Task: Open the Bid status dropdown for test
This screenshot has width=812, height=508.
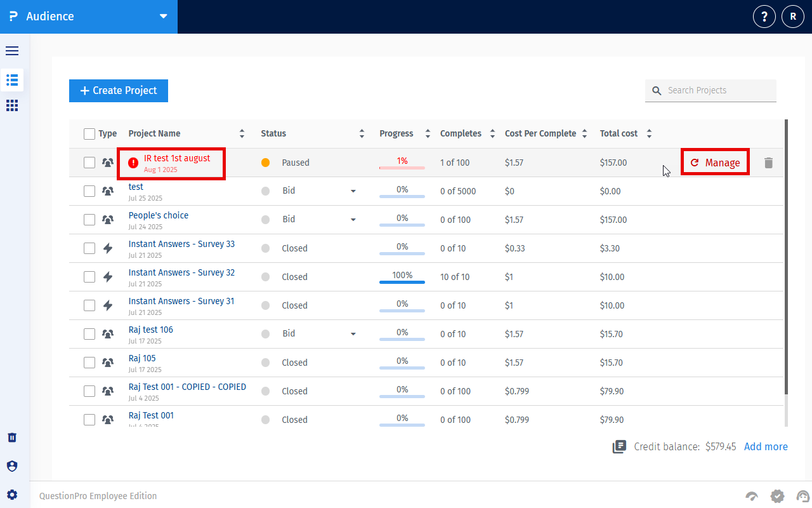Action: click(353, 191)
